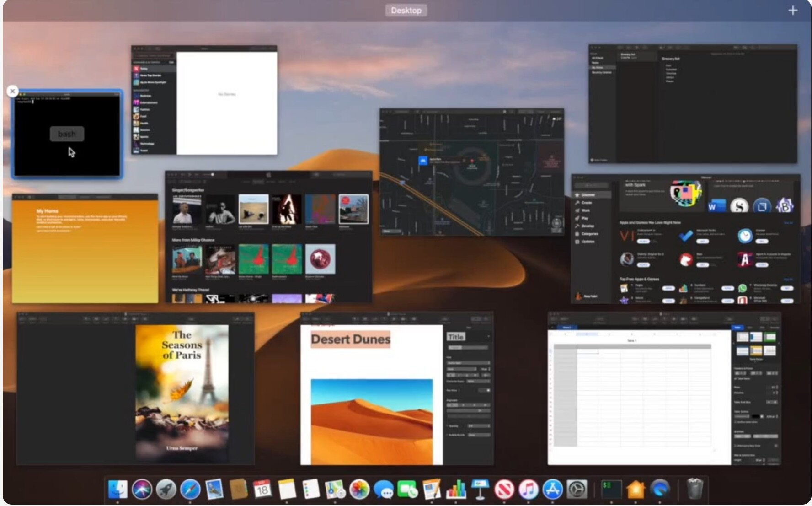Screen dimensions: 812x506
Task: Switch to the Maps window
Action: click(x=471, y=172)
